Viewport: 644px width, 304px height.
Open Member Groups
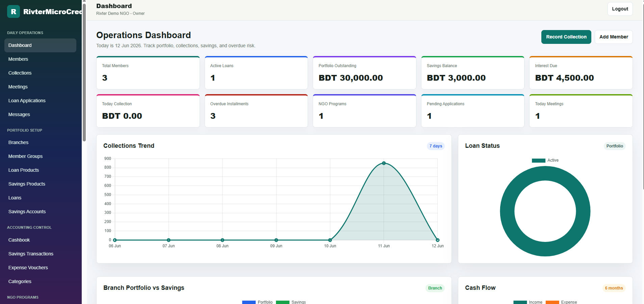click(40, 156)
